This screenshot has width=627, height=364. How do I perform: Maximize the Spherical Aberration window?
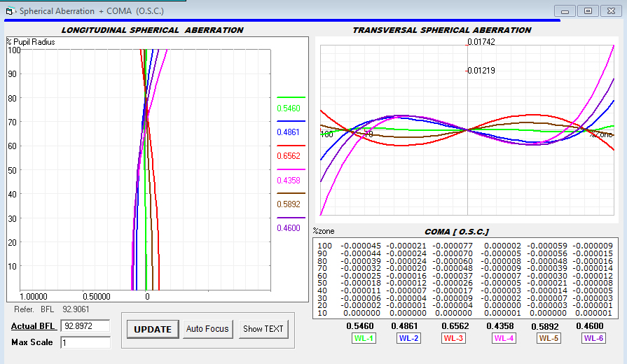[x=588, y=11]
